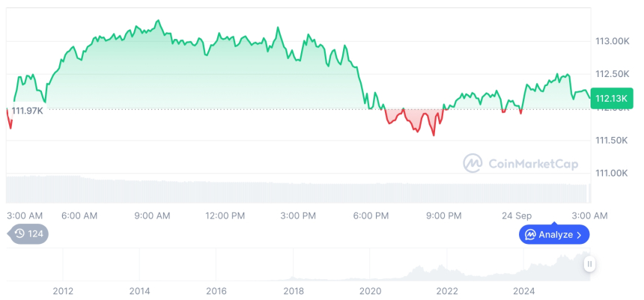Select 2012 on the overview timeline
The width and height of the screenshot is (644, 300).
click(x=63, y=290)
